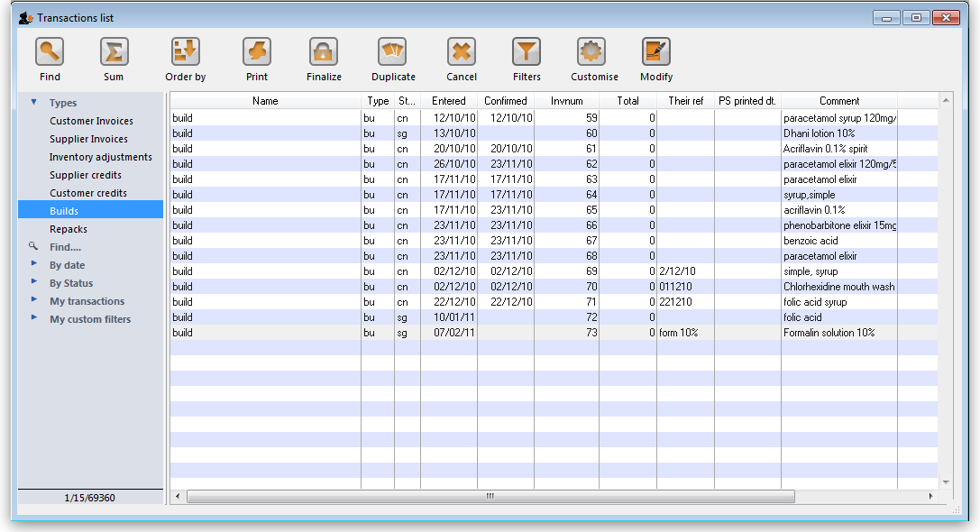980x532 pixels.
Task: Collapse the Types tree section
Action: (x=34, y=103)
